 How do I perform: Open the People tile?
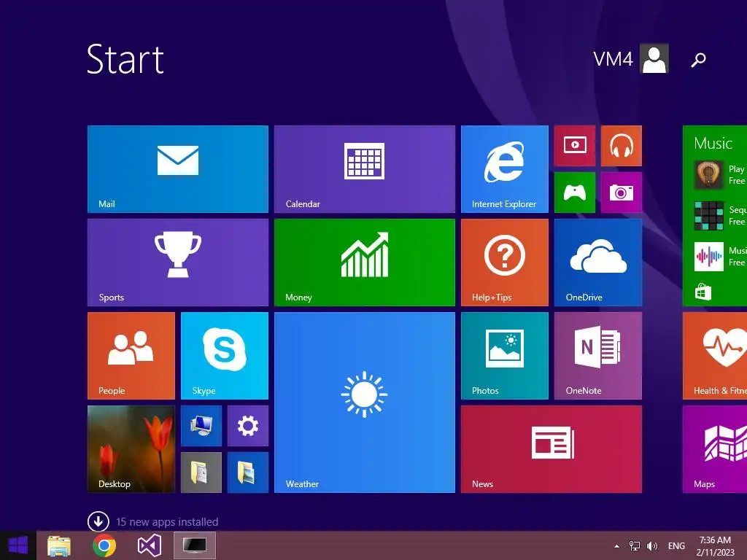[131, 356]
